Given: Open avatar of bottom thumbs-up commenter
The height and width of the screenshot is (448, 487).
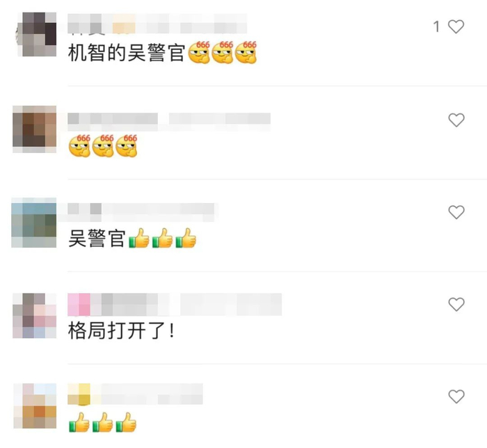Looking at the screenshot, I should tap(35, 406).
